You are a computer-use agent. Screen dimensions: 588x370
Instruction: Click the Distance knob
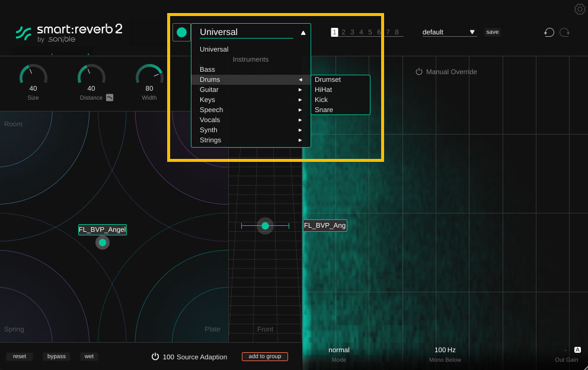pos(91,74)
